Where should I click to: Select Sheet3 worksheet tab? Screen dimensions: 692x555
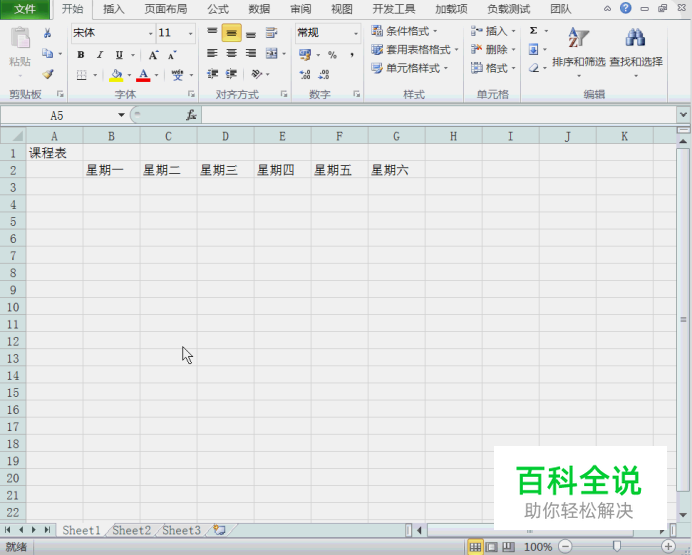pos(181,530)
